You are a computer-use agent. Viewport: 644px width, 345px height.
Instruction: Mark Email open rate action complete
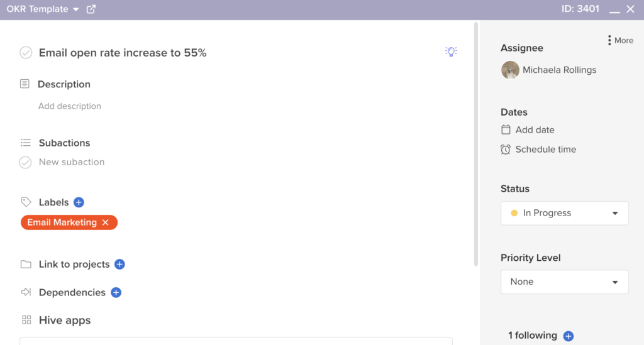(x=26, y=53)
